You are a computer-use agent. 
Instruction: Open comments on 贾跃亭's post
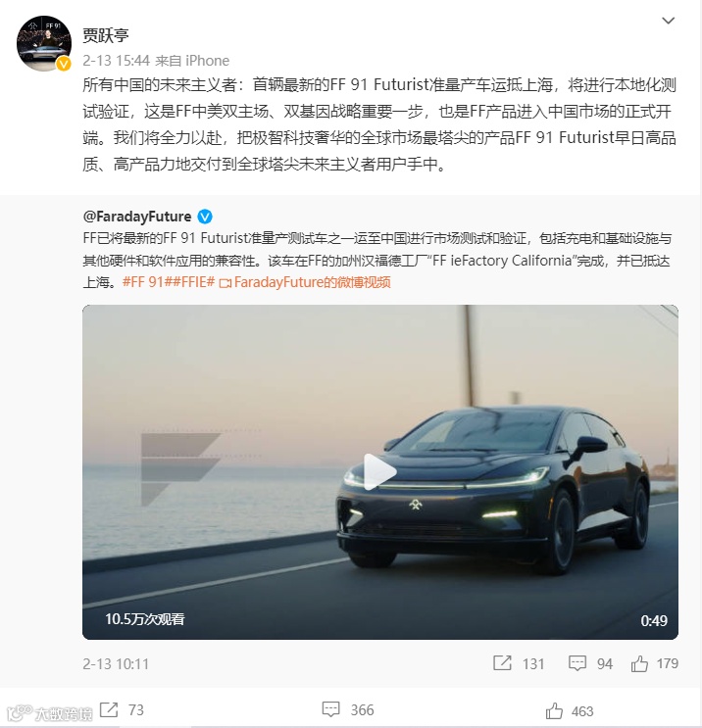(330, 709)
